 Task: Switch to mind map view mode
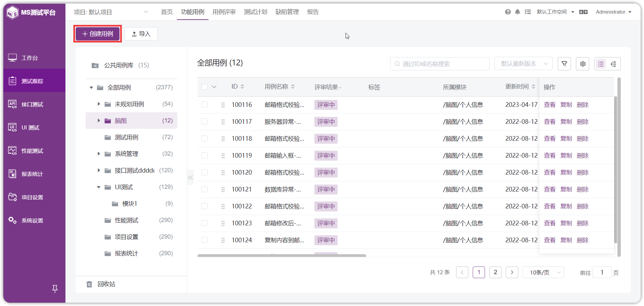(613, 64)
